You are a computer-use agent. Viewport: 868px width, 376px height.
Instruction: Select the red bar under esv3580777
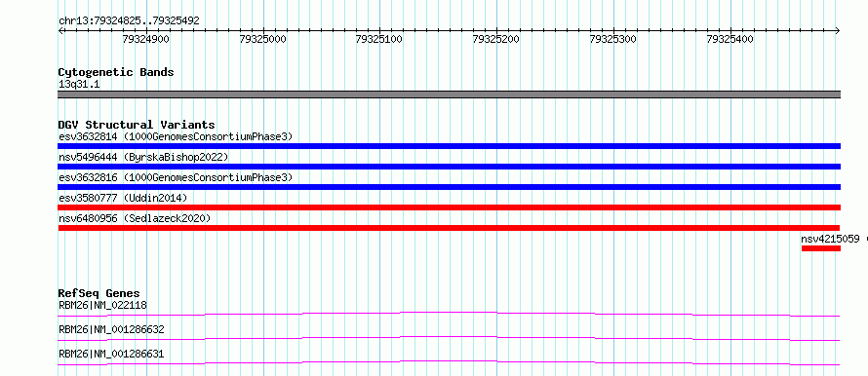click(450, 207)
